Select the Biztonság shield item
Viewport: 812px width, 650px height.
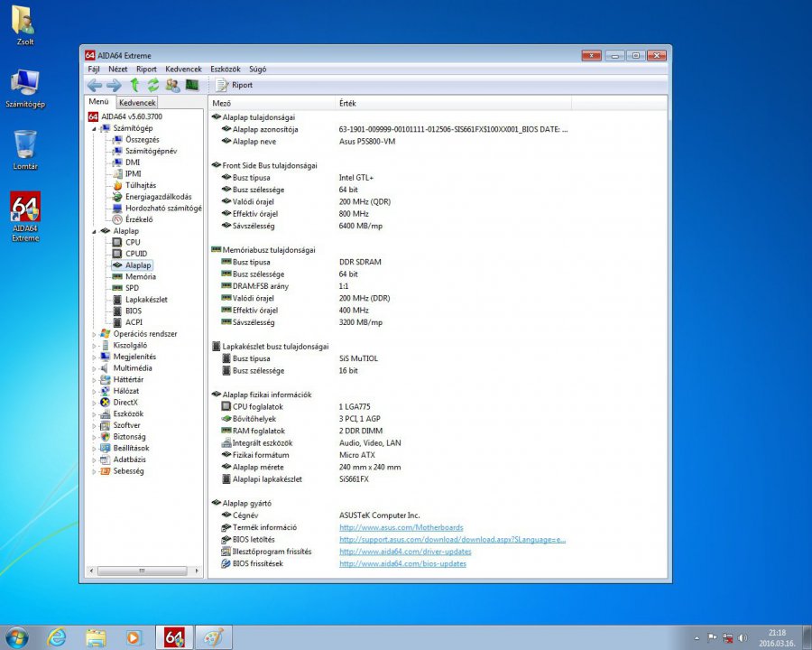click(129, 436)
